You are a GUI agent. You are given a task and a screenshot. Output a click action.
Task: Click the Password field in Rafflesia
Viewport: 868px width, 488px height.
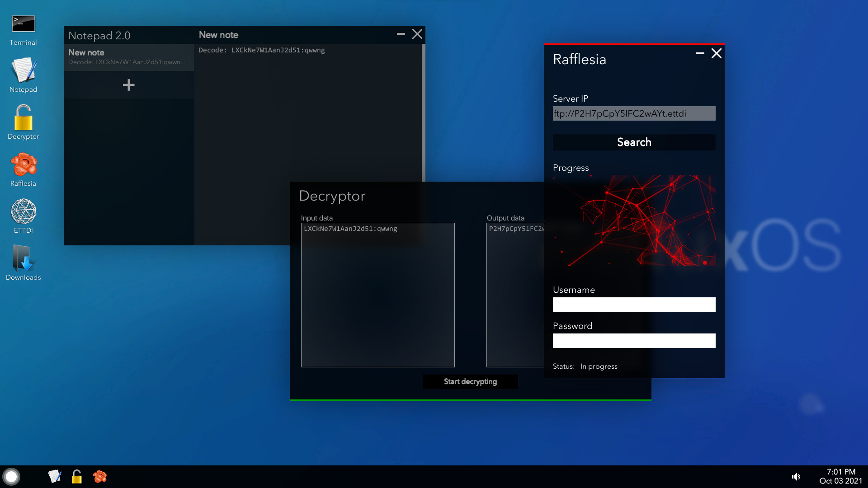click(634, 340)
